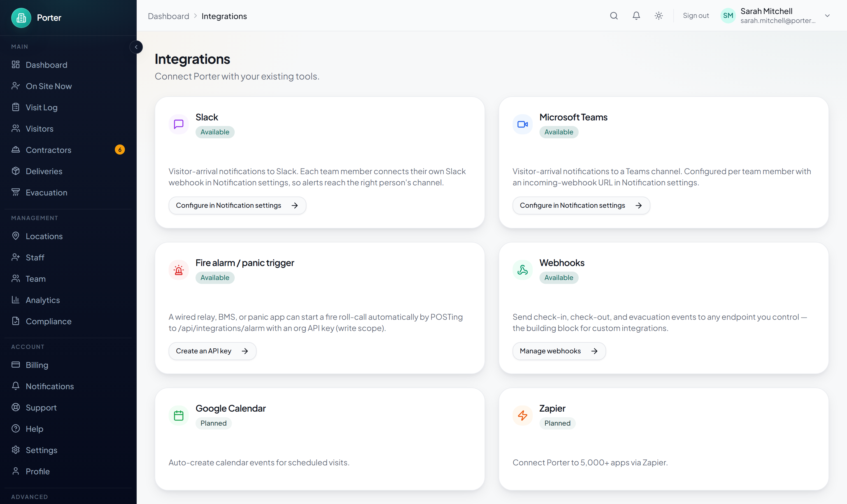Viewport: 847px width, 504px height.
Task: Collapse the sidebar with the chevron button
Action: pos(136,47)
